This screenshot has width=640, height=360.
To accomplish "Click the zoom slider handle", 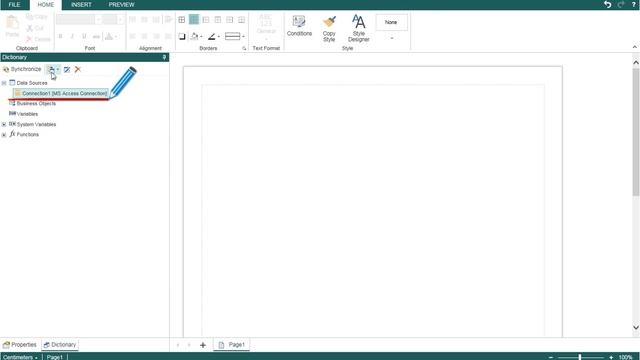I will click(580, 357).
